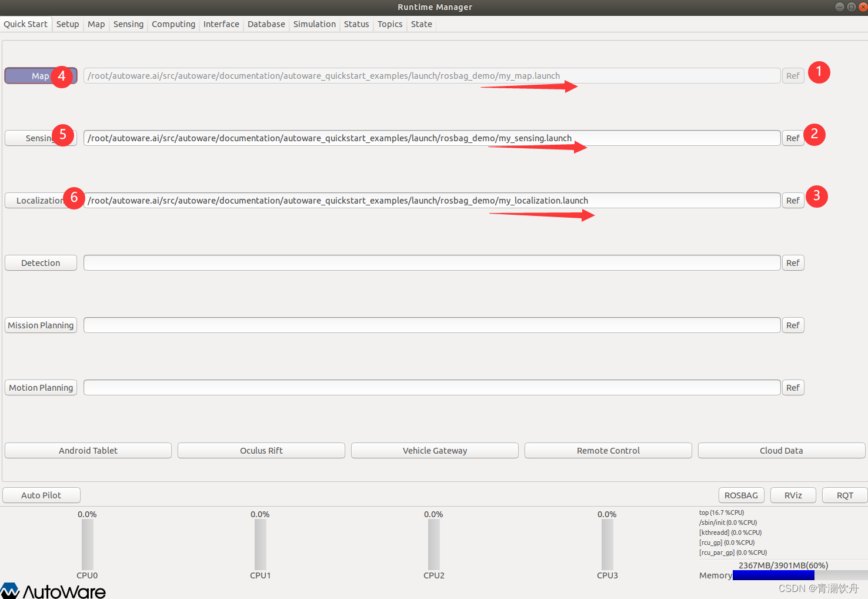Viewport: 868px width, 599px height.
Task: Toggle the Sensing launch button
Action: tap(41, 138)
